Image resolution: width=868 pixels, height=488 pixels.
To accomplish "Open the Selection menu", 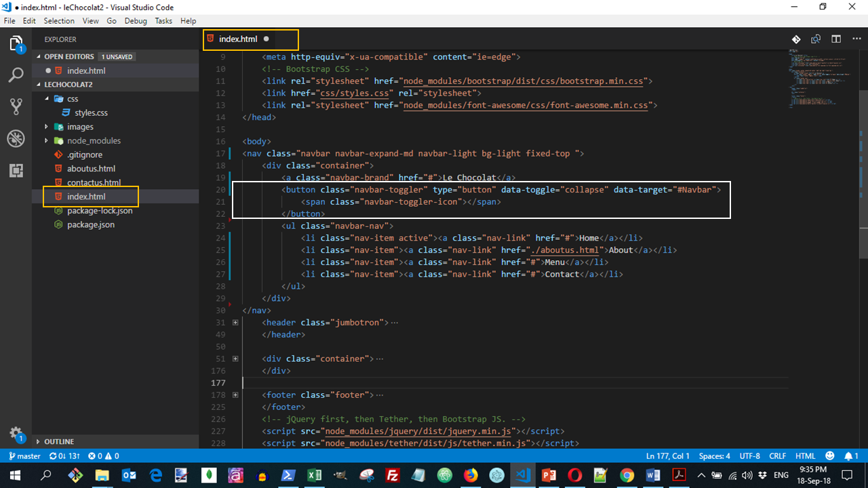I will click(59, 21).
